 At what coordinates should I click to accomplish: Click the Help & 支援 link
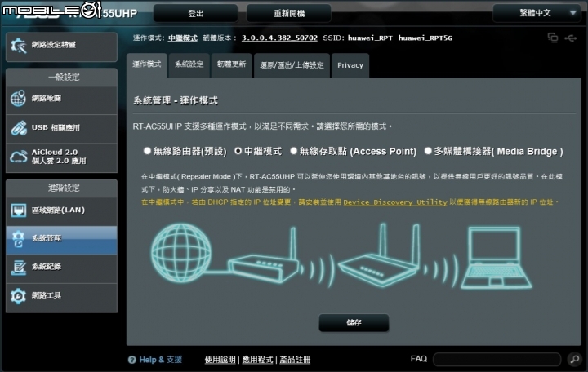point(161,360)
